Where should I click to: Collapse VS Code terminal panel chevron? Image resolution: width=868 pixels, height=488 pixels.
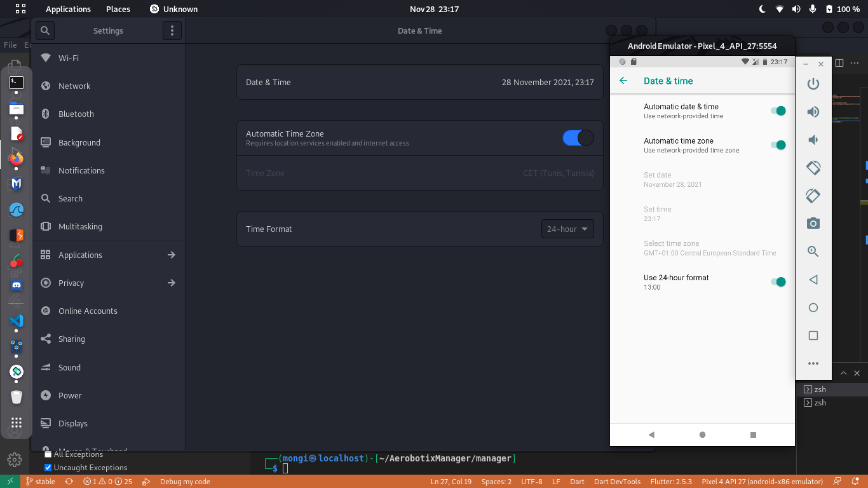coord(843,373)
